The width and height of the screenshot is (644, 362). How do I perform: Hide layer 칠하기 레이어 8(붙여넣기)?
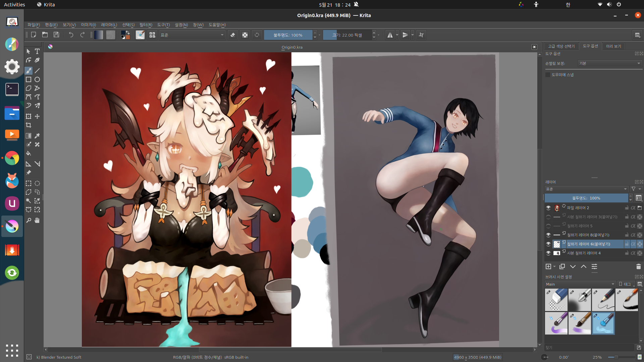[x=548, y=235]
